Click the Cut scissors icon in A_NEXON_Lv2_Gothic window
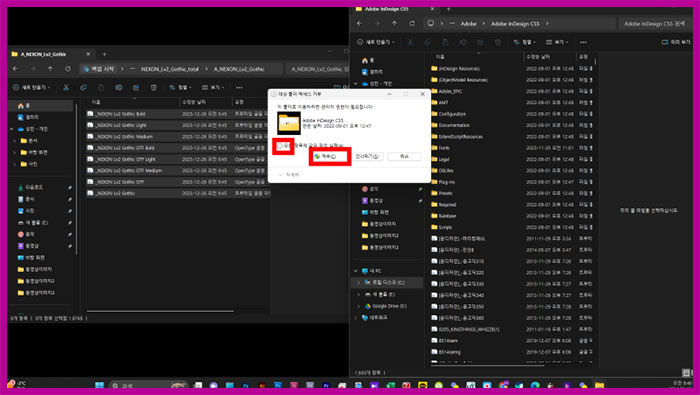Screen dimensions: 700x395 click(66, 87)
